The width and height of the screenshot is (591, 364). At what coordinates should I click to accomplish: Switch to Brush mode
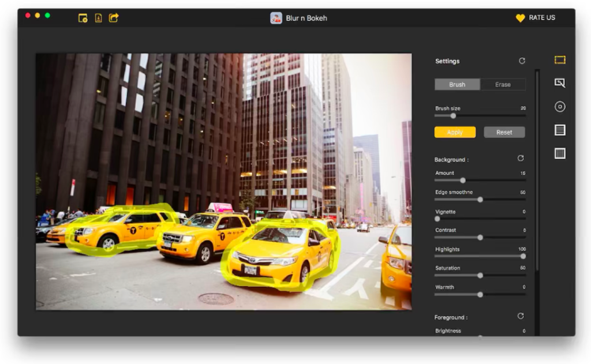point(457,84)
